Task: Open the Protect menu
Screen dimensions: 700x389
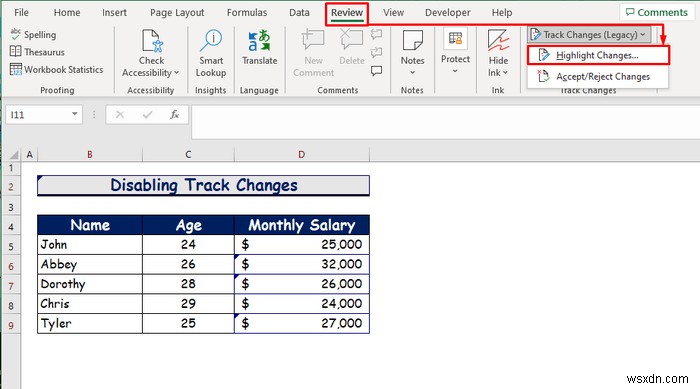Action: pos(455,52)
